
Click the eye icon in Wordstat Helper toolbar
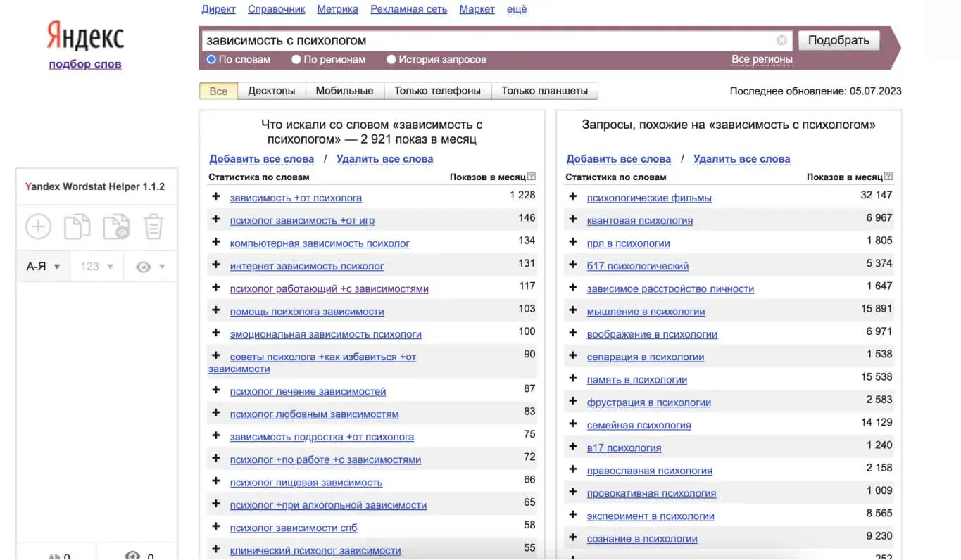click(x=143, y=267)
